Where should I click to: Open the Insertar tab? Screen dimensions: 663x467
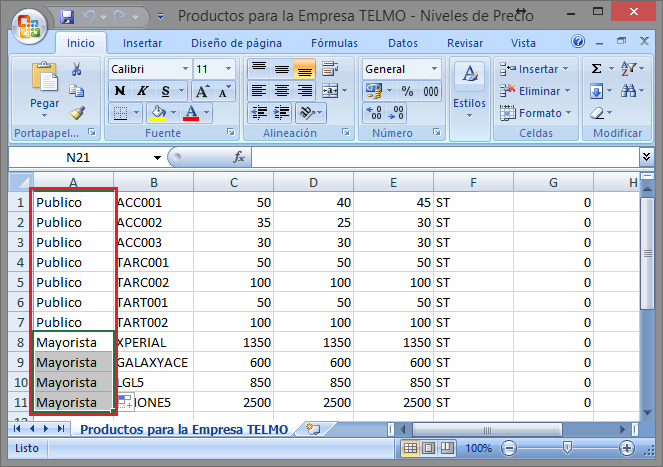tap(142, 43)
